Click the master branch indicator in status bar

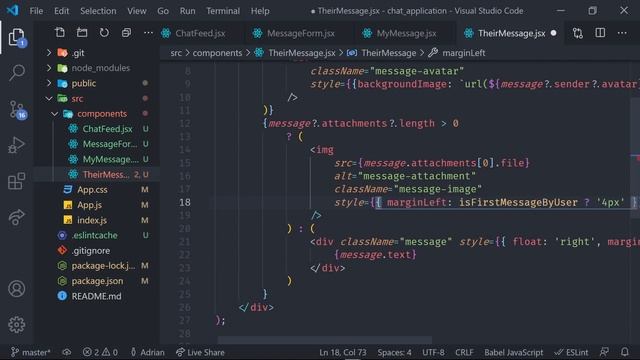click(31, 352)
